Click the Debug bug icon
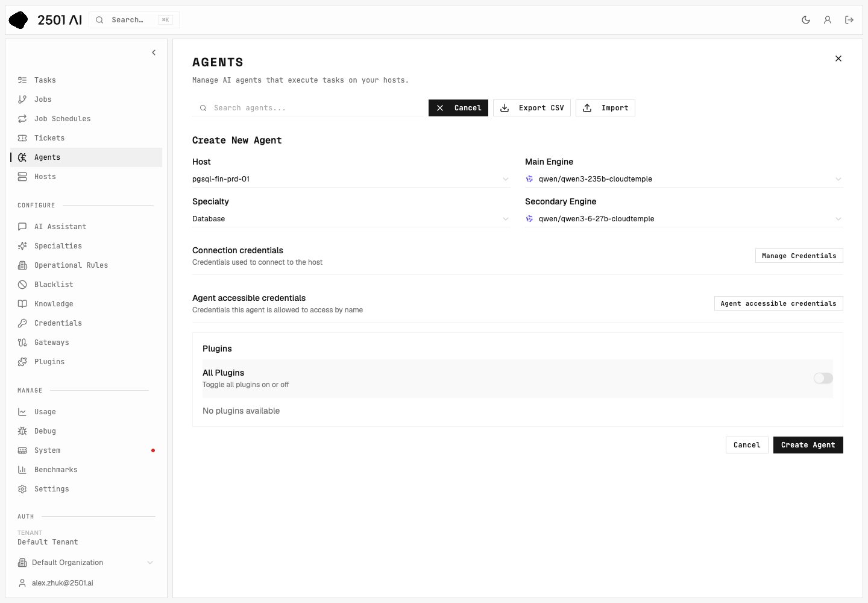Image resolution: width=868 pixels, height=603 pixels. point(22,431)
